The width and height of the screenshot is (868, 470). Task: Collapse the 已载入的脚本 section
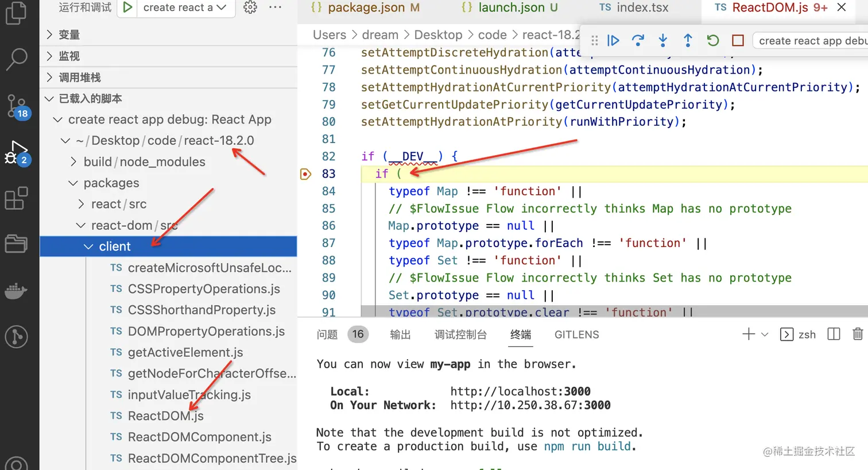168,99
